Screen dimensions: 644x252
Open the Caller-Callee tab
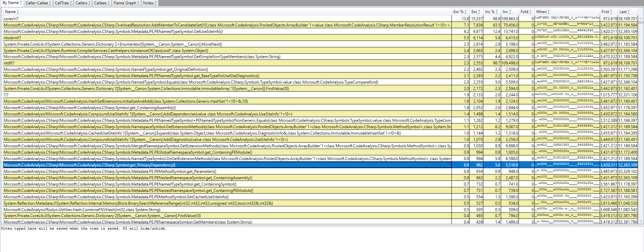tap(37, 3)
